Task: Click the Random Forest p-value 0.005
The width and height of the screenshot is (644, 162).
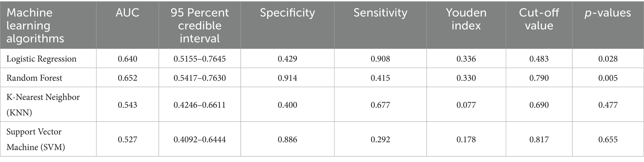Action: [608, 78]
